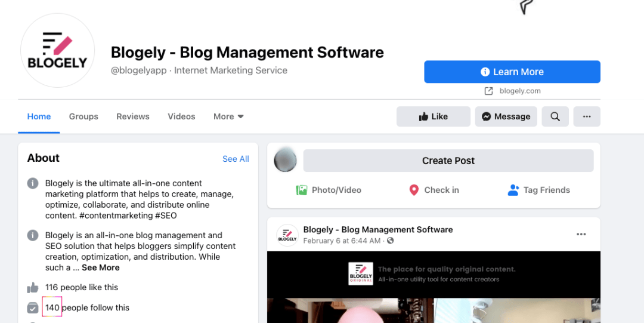
Task: Click the Create Post button
Action: tap(448, 161)
